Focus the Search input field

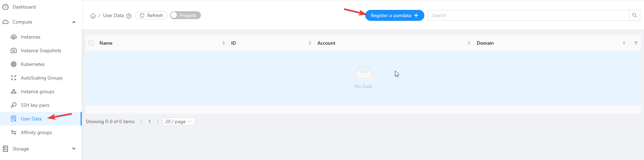pos(528,15)
